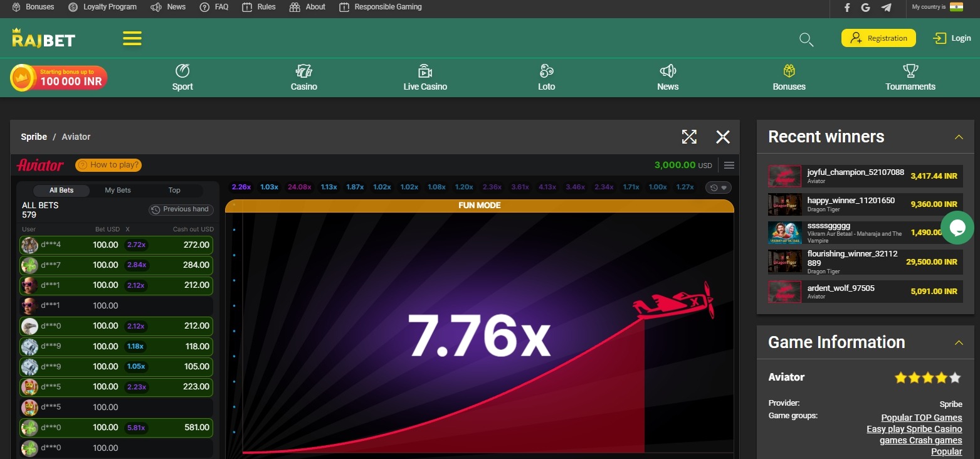Open the live chat bubble
This screenshot has height=459, width=980.
point(957,228)
